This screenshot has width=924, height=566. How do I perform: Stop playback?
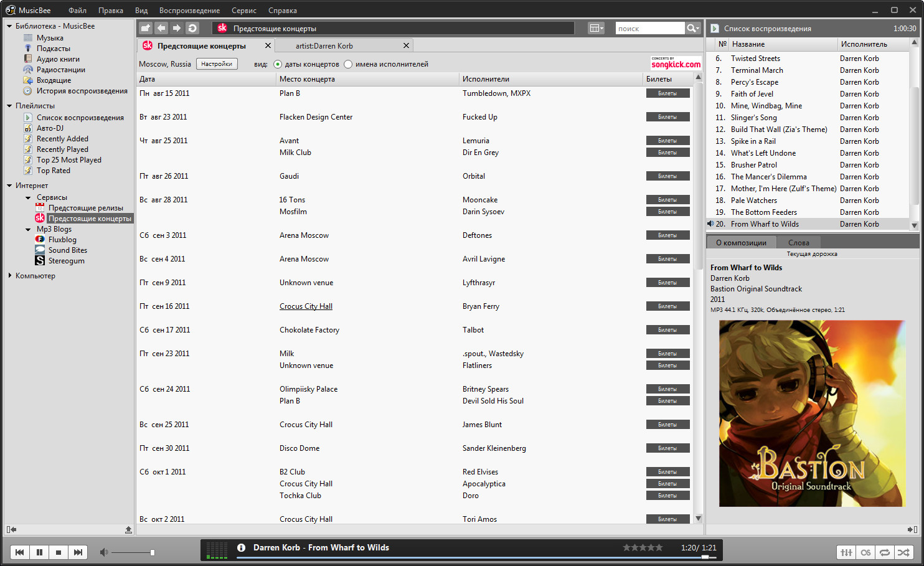pos(59,552)
